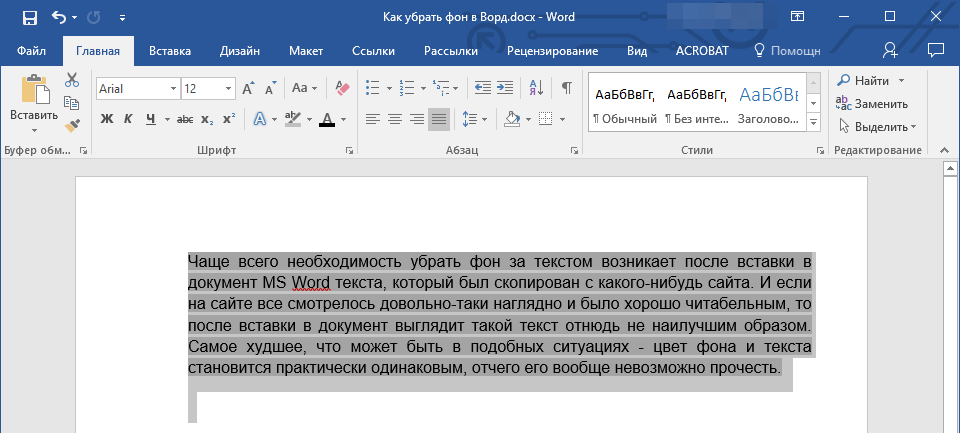Click Заменить to replace text
The width and height of the screenshot is (960, 433).
pos(872,104)
